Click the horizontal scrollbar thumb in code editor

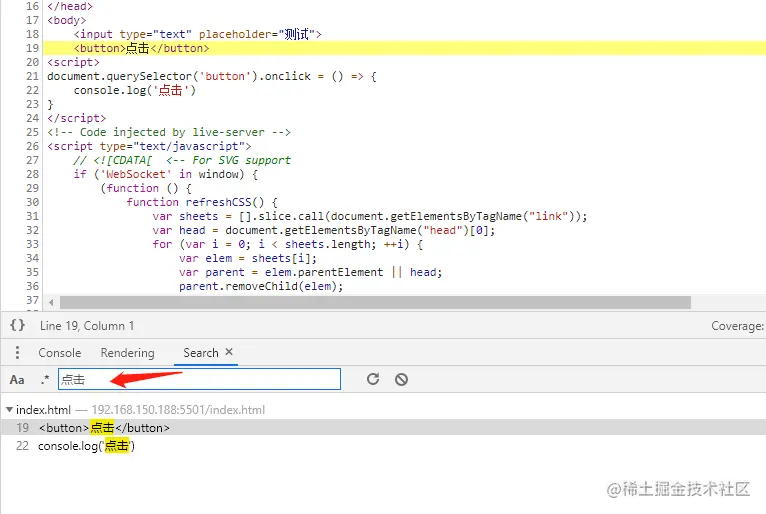coord(375,303)
